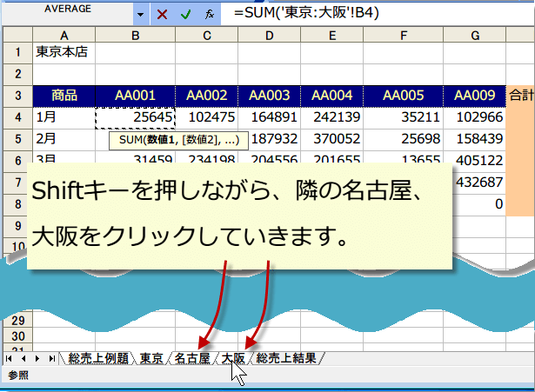Viewport: 535px width, 392px height.
Task: Click the red Cancel X in formula bar
Action: point(162,14)
